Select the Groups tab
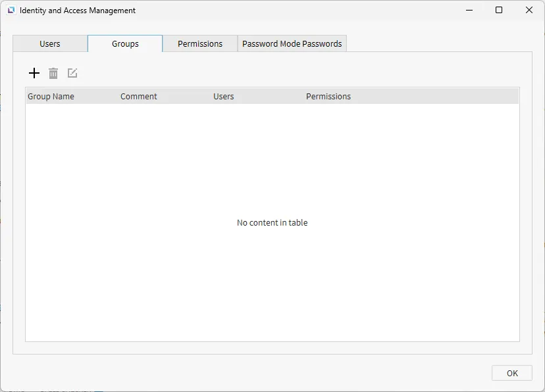This screenshot has width=545, height=392. coord(125,44)
